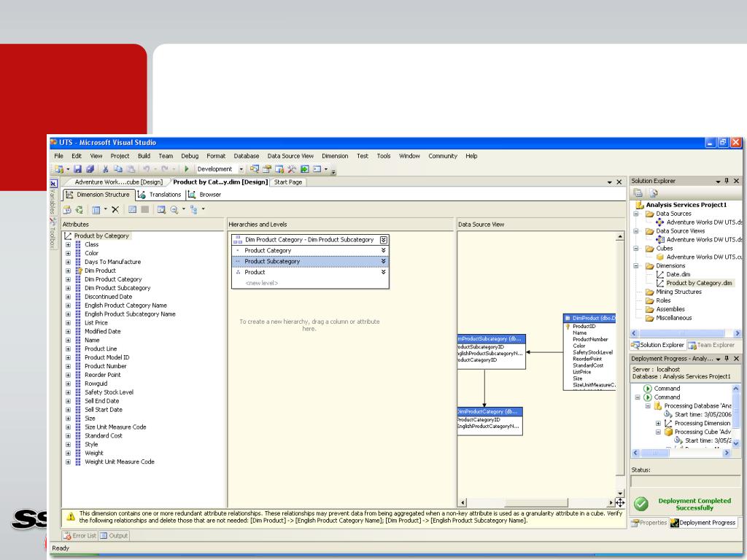Switch to the Properties panel tab
Viewport: 747px width, 560px height.
pos(649,523)
